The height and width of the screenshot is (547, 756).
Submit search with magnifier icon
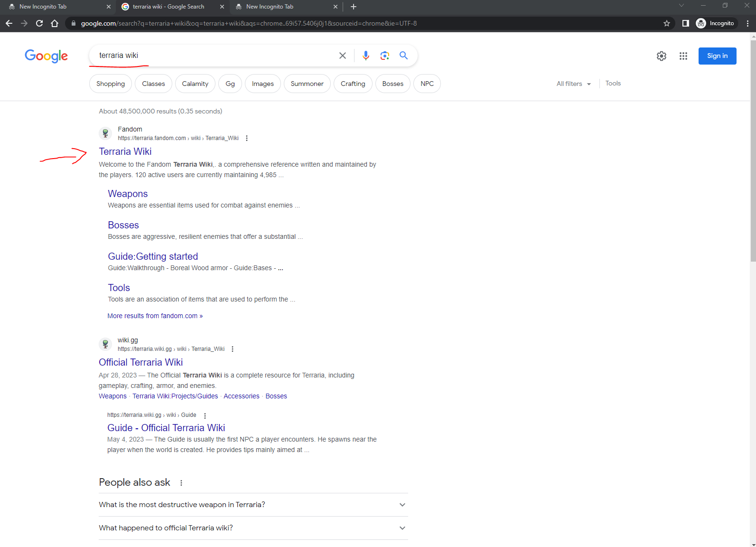[404, 56]
